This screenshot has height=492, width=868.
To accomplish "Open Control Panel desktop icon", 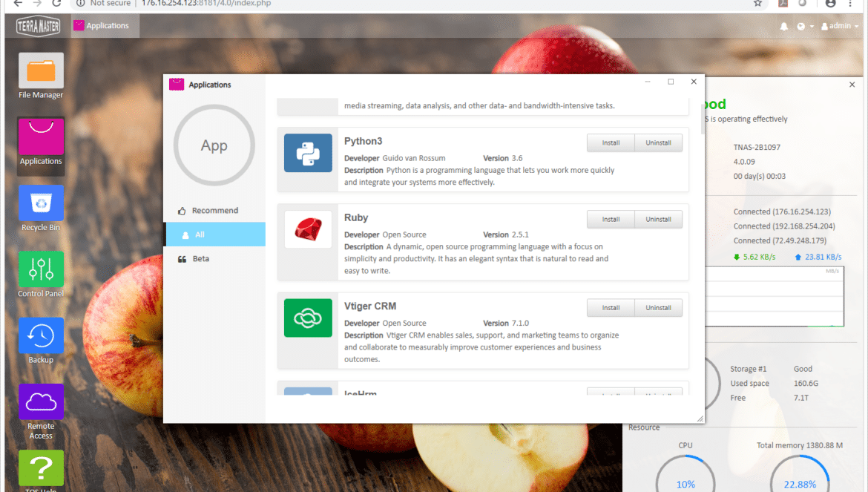I will [x=41, y=275].
